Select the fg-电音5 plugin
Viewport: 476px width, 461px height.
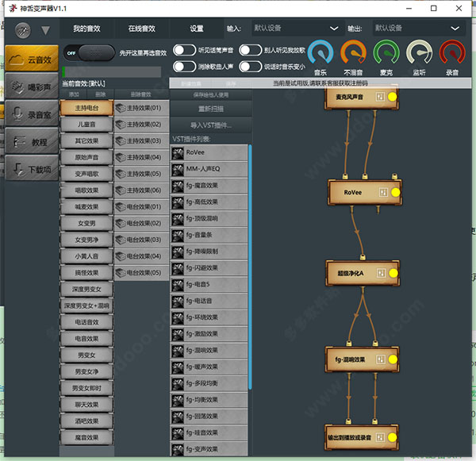209,284
